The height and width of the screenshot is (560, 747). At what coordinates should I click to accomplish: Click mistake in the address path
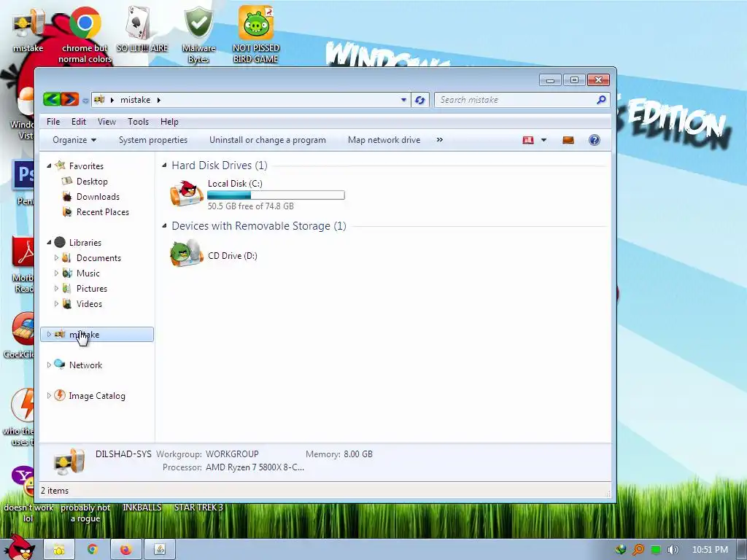click(135, 99)
